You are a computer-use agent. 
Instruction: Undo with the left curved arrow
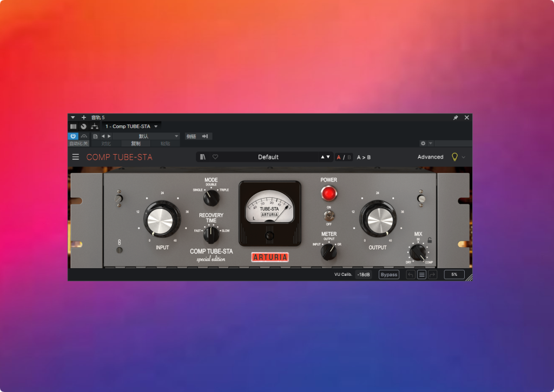pos(411,275)
